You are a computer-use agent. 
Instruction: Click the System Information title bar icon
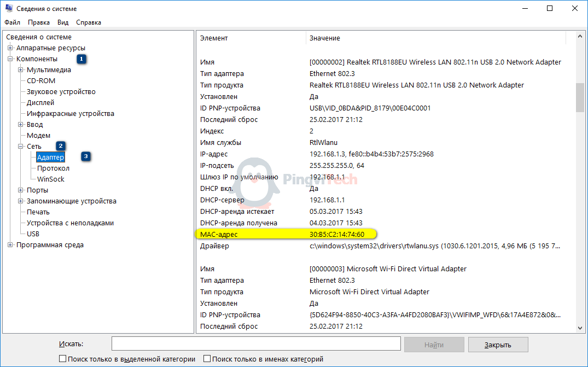[x=9, y=9]
